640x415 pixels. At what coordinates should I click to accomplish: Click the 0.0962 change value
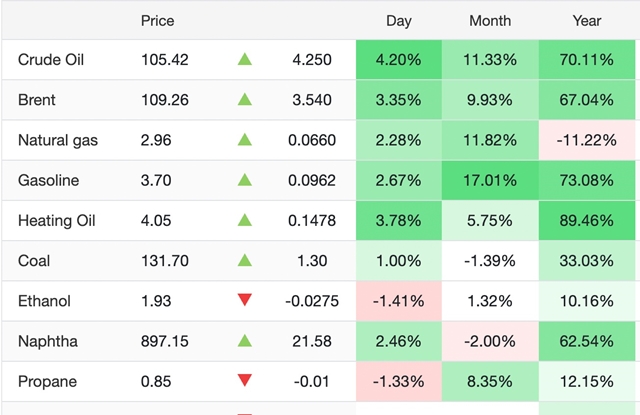(312, 180)
